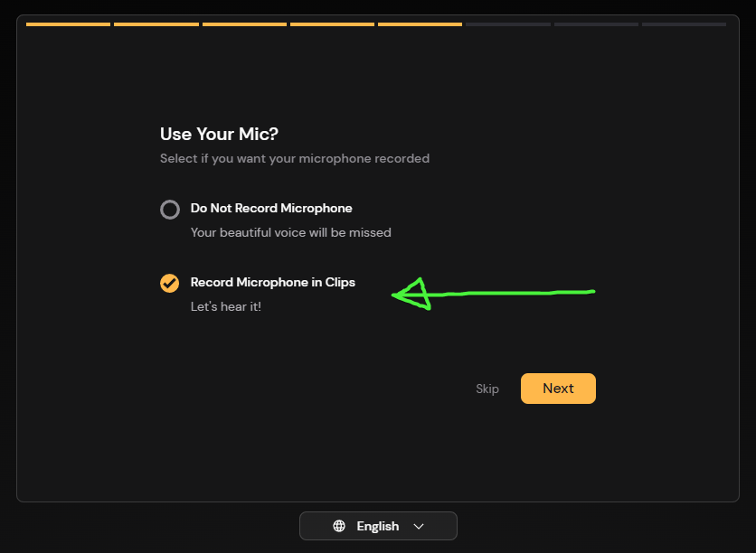Screen dimensions: 756x553
Task: Select the Do Not Record Microphone radio button
Action: [x=170, y=210]
